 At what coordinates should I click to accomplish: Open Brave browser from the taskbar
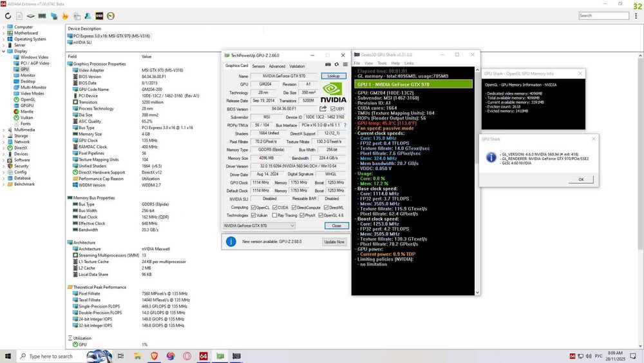[x=155, y=356]
